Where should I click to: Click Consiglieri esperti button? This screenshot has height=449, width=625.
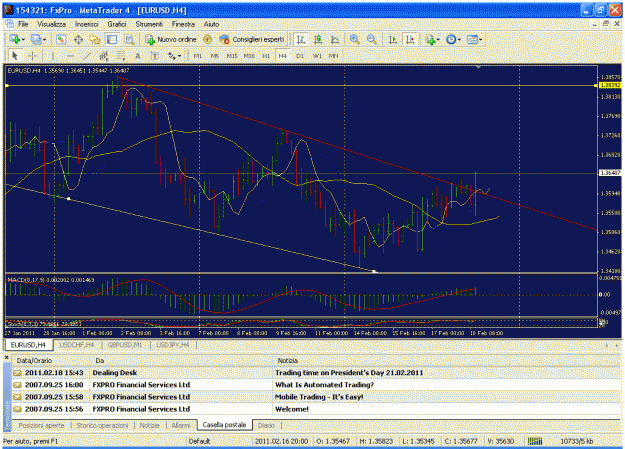[252, 39]
